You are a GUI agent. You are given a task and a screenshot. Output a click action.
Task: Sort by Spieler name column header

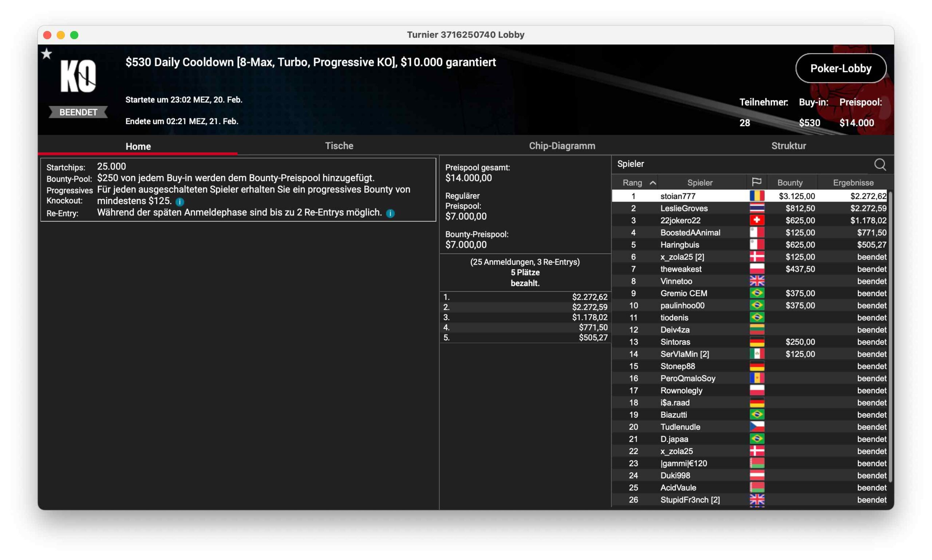(x=699, y=183)
